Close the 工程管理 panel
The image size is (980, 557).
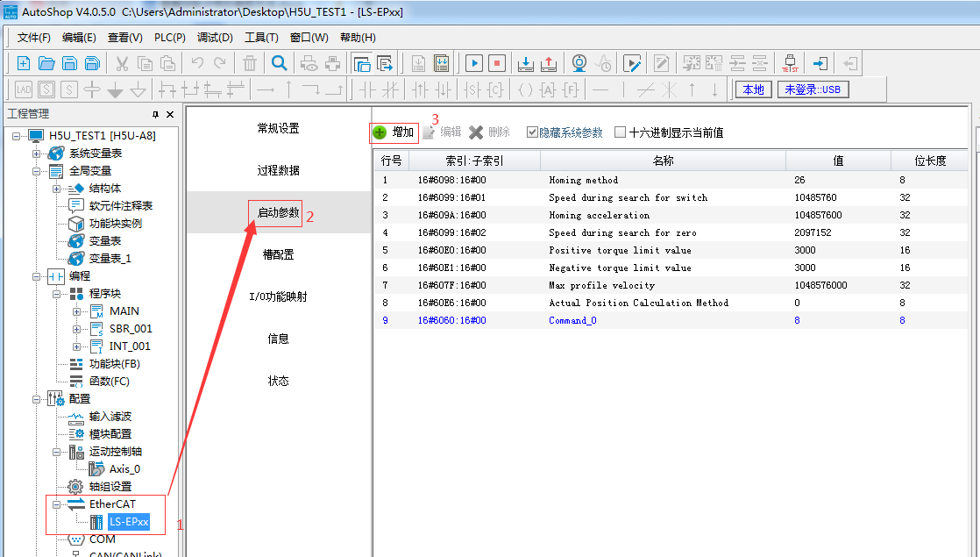170,114
